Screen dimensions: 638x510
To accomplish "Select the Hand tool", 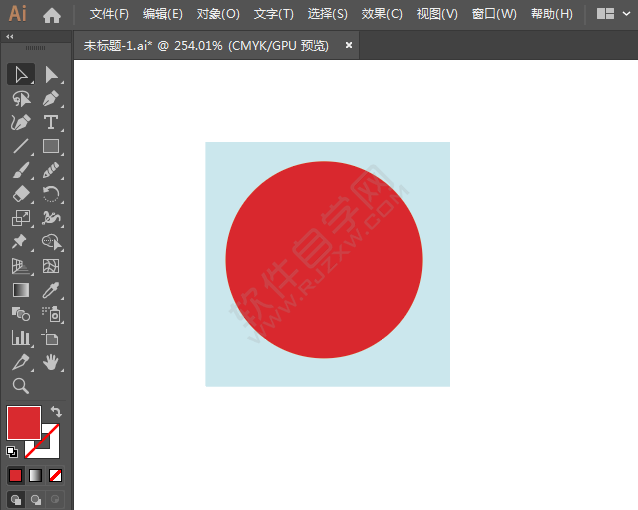I will coord(51,362).
